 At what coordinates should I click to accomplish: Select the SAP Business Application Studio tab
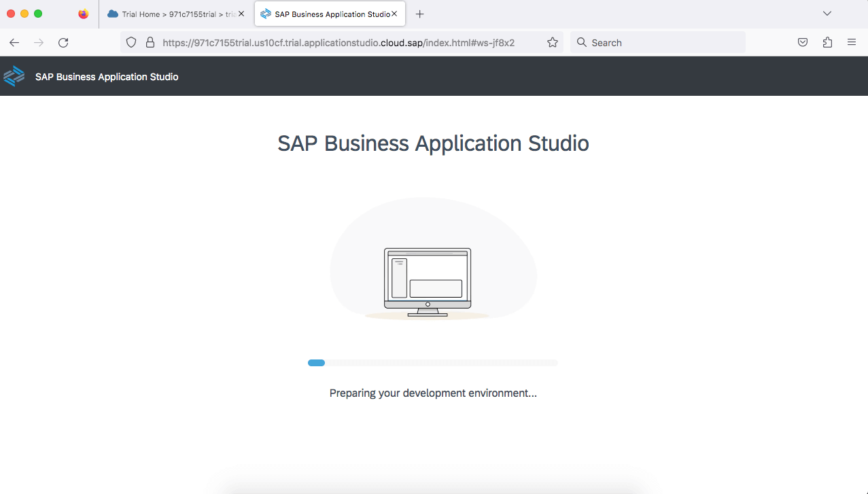click(x=330, y=14)
